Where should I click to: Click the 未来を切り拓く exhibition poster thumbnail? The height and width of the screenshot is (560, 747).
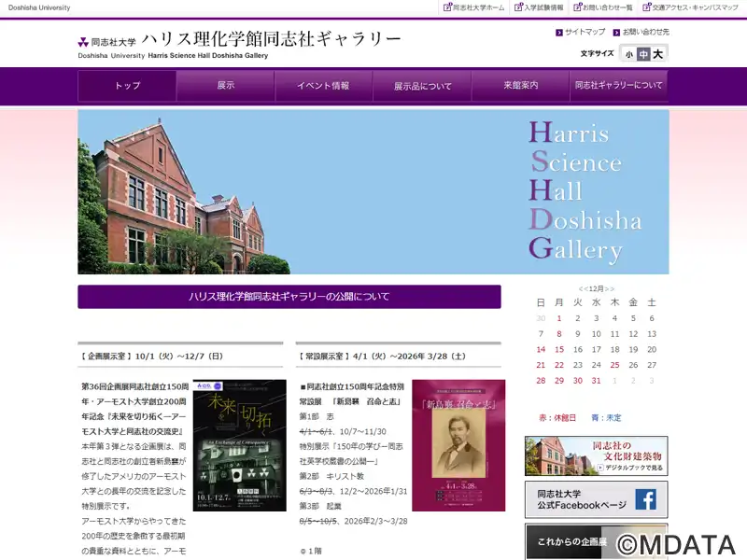tap(239, 445)
